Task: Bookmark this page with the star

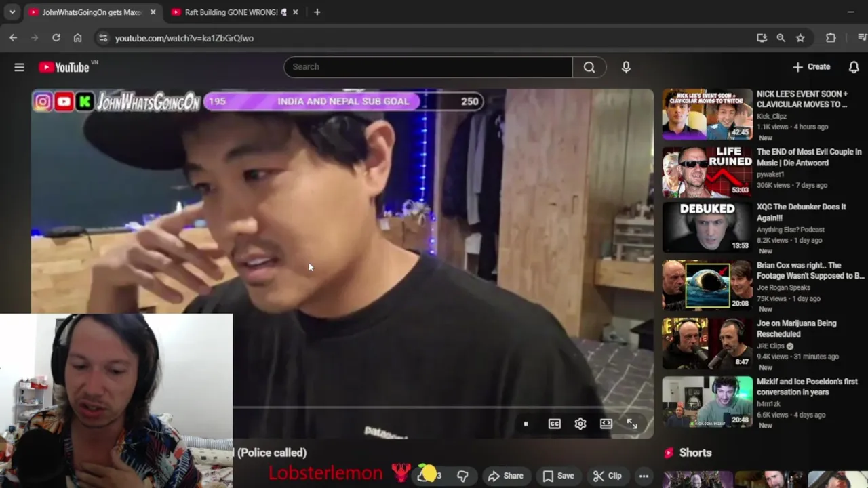Action: 800,38
